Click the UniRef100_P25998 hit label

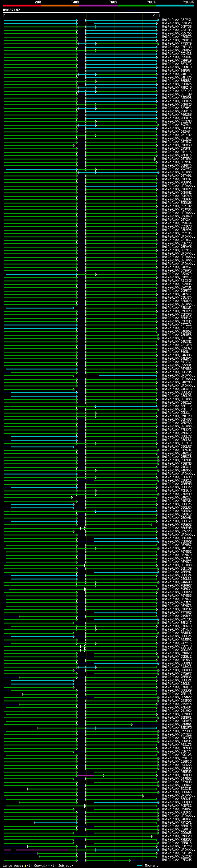[177, 98]
